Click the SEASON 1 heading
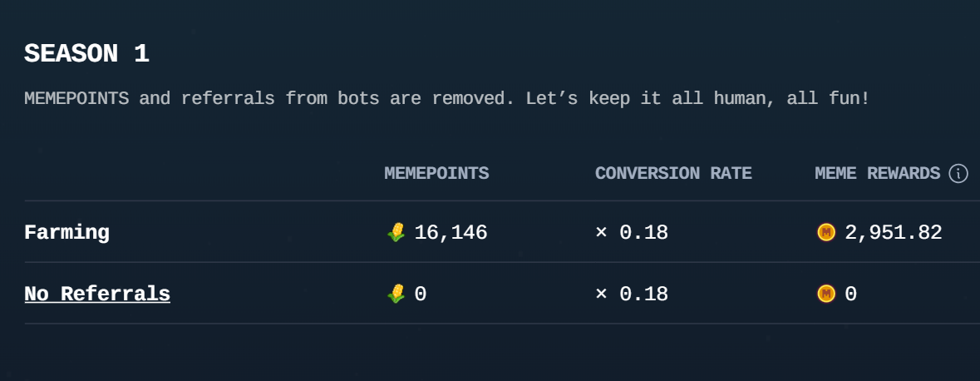 point(87,54)
